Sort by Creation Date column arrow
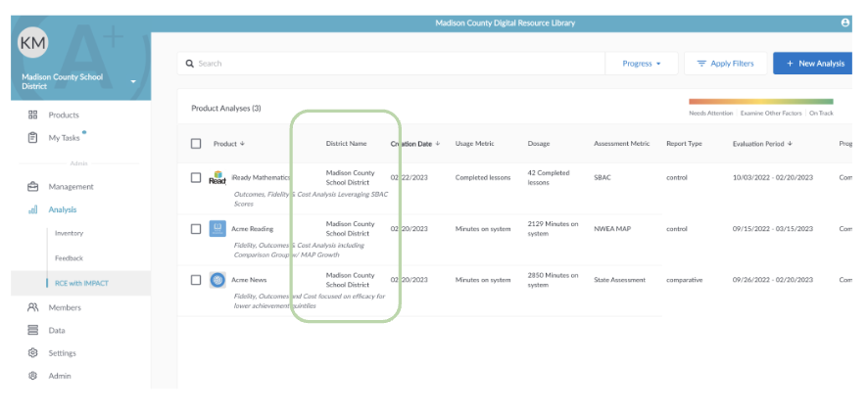 [x=437, y=144]
